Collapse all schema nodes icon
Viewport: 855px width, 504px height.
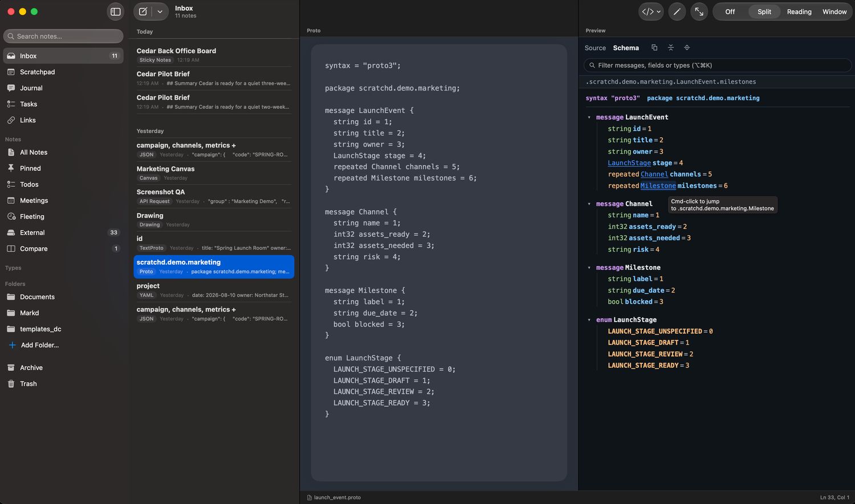click(671, 48)
